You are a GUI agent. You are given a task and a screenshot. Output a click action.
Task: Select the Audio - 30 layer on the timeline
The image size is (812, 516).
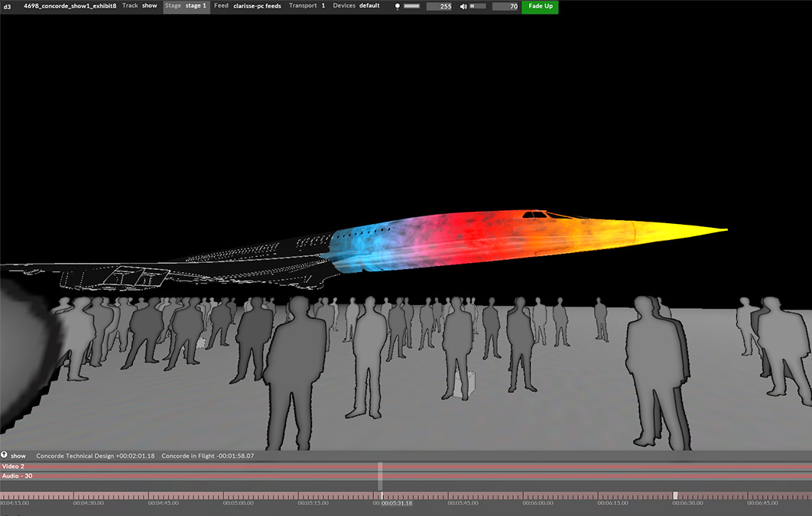point(406,475)
